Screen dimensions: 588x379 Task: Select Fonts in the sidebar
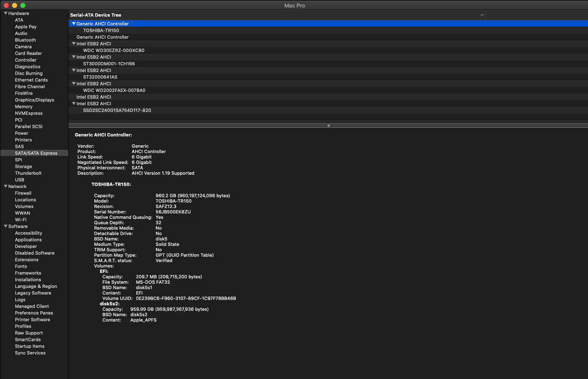pyautogui.click(x=21, y=266)
